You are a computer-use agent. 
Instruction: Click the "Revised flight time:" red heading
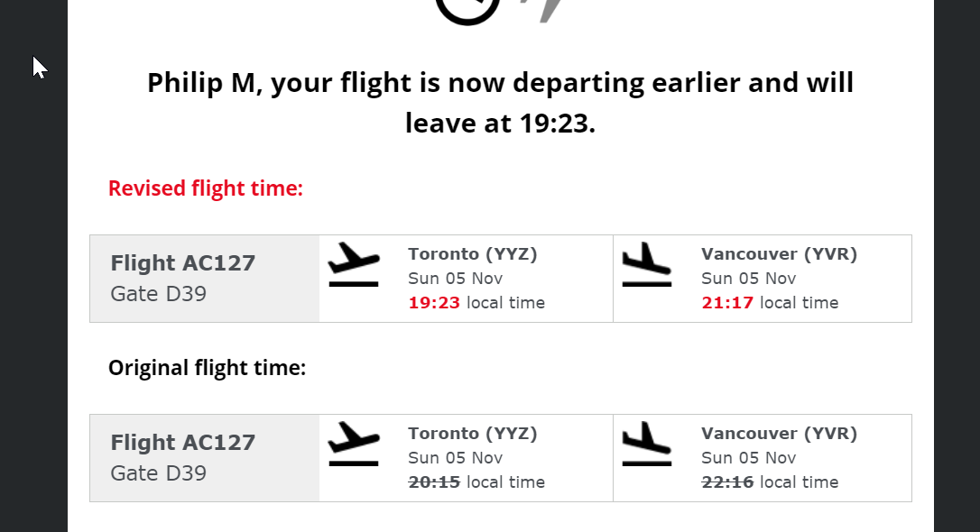(x=206, y=188)
